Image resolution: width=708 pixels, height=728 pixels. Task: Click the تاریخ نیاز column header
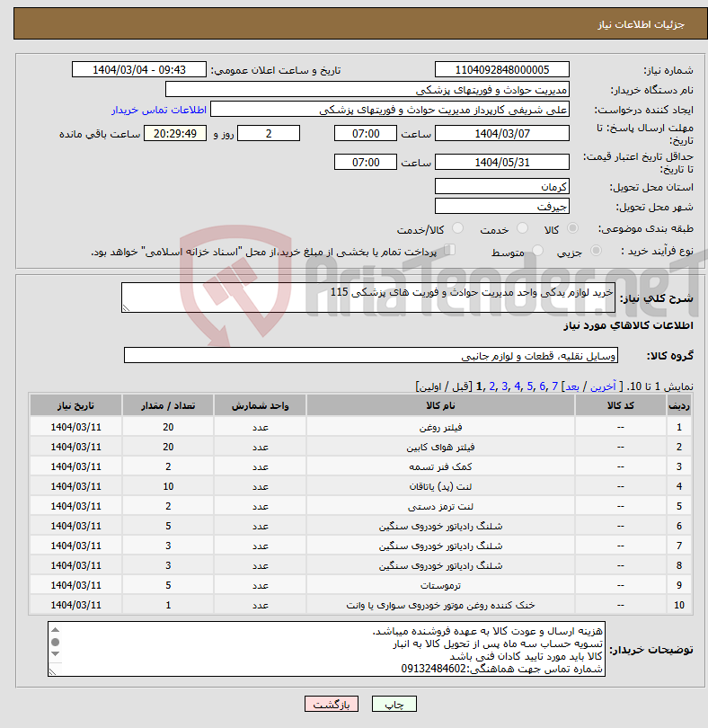[x=75, y=405]
